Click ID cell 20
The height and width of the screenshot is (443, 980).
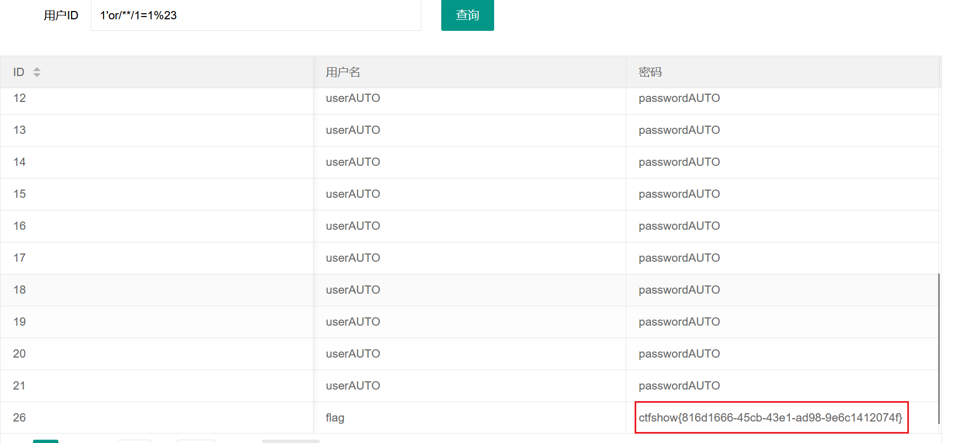click(20, 354)
